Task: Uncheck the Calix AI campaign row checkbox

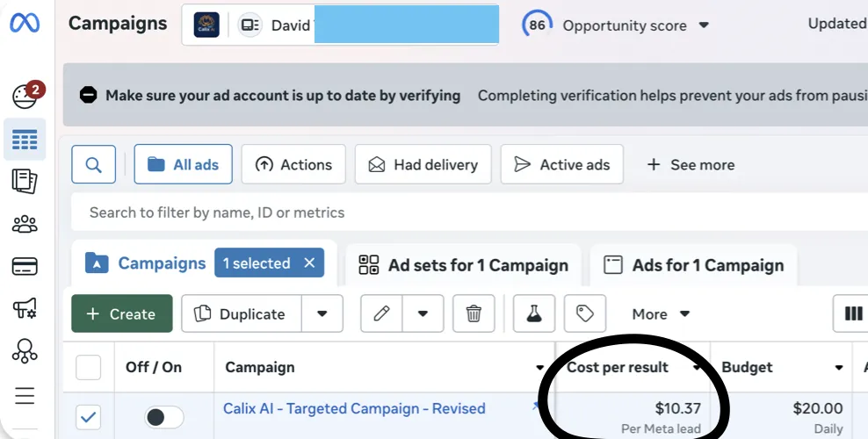Action: coord(89,417)
